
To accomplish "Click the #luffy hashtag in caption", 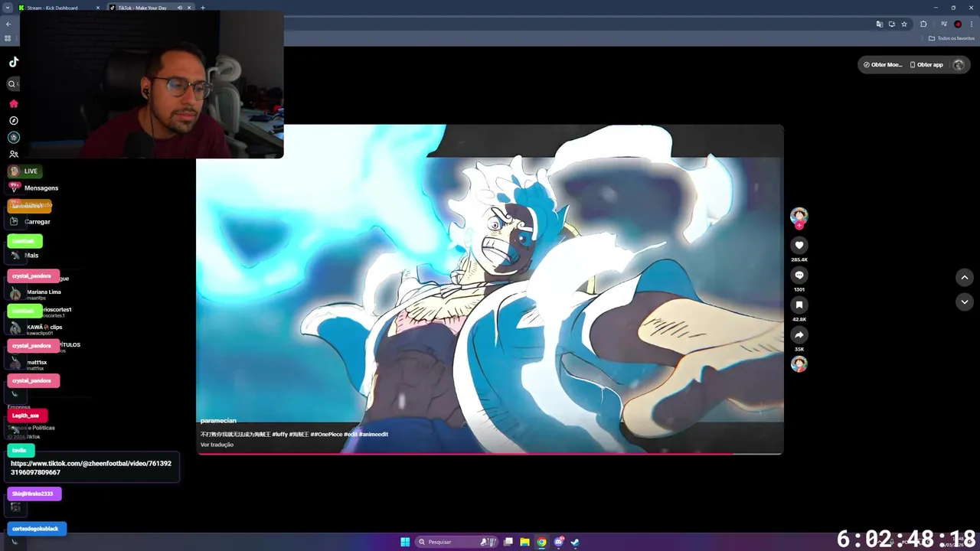I will pos(279,434).
